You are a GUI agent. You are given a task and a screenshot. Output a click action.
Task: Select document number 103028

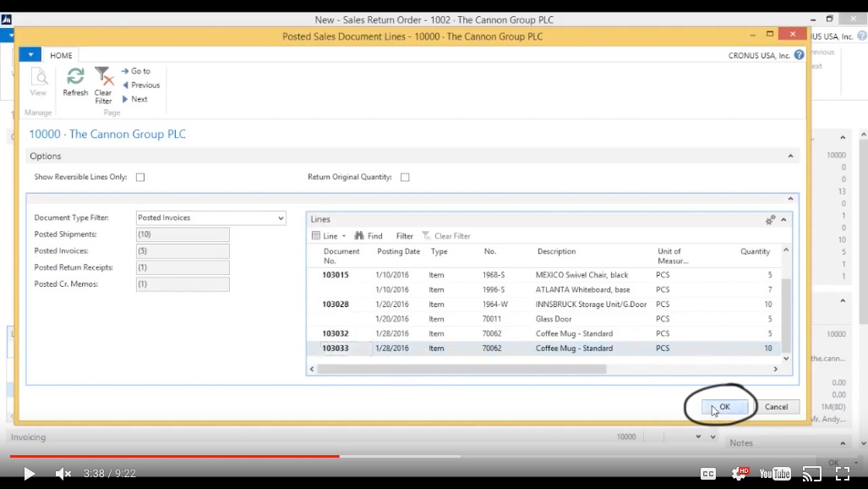click(x=336, y=305)
